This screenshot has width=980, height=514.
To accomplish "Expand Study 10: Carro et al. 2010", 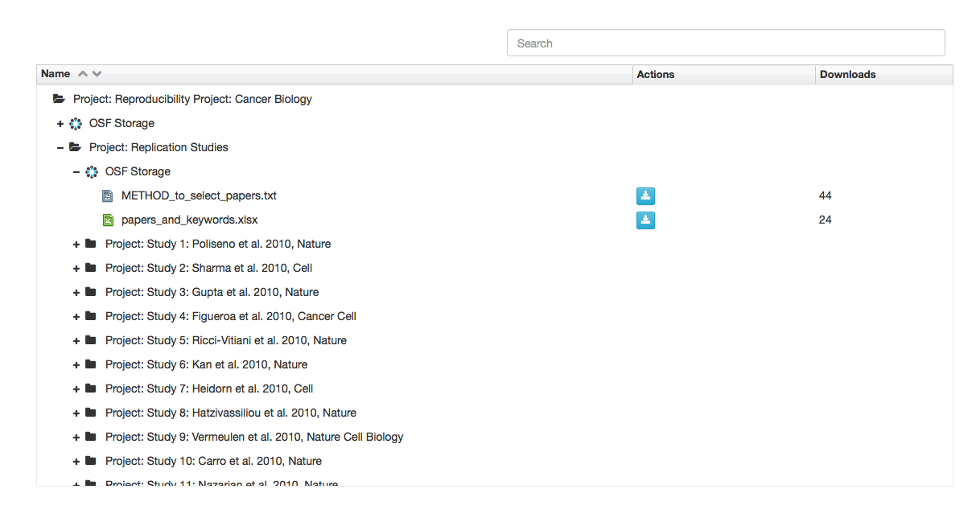I will click(x=76, y=461).
